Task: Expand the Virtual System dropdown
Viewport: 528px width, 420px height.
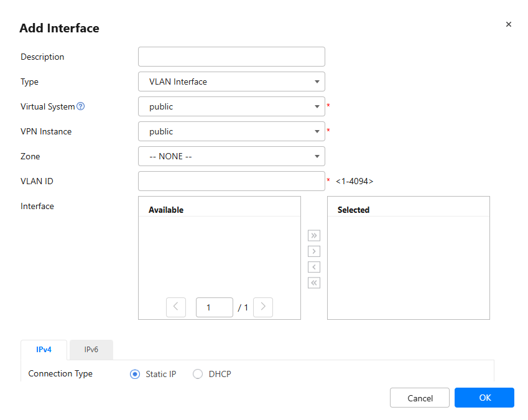Action: [x=231, y=106]
